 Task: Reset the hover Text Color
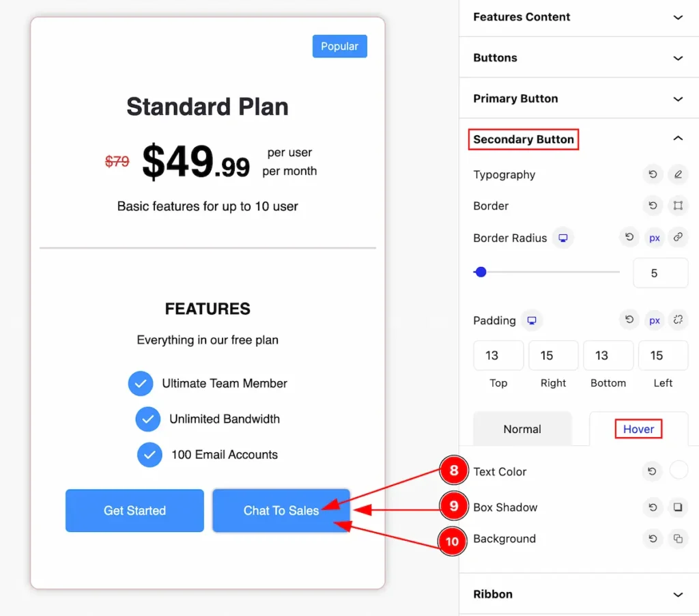[652, 471]
